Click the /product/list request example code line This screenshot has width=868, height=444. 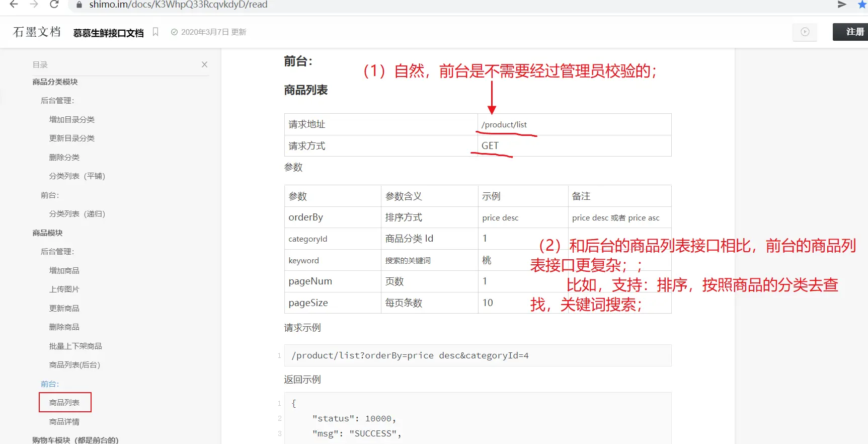(410, 355)
